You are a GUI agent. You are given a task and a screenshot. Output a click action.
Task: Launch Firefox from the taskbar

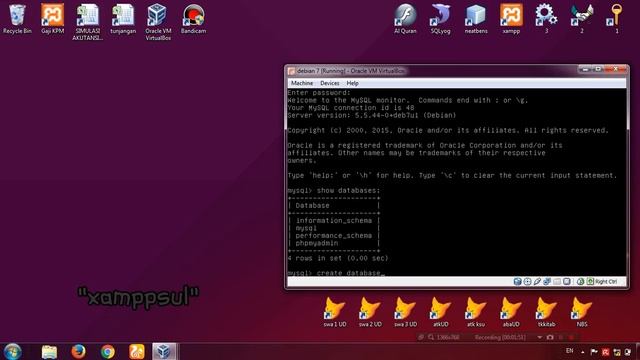tap(78, 351)
